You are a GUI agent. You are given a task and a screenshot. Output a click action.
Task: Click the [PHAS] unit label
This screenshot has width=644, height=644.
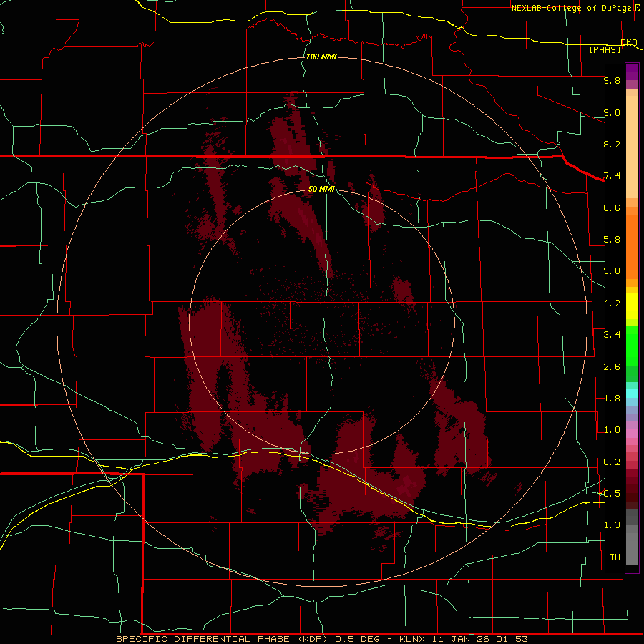point(605,49)
